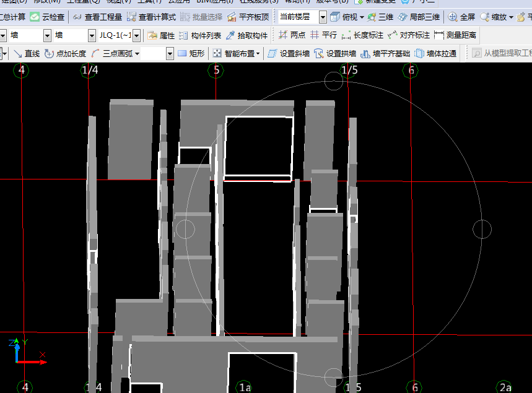This screenshot has height=393, width=532.
Task: Open 查看工程量 quantity view
Action: click(97, 17)
